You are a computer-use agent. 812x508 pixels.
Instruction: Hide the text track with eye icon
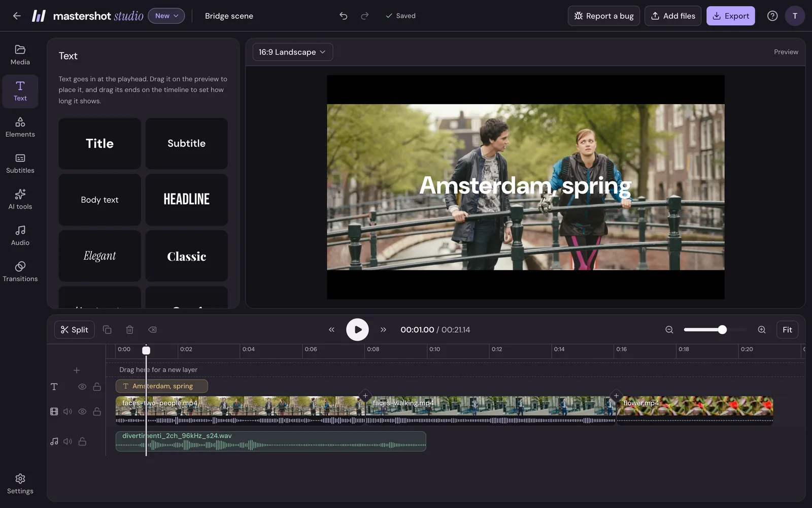click(x=82, y=387)
